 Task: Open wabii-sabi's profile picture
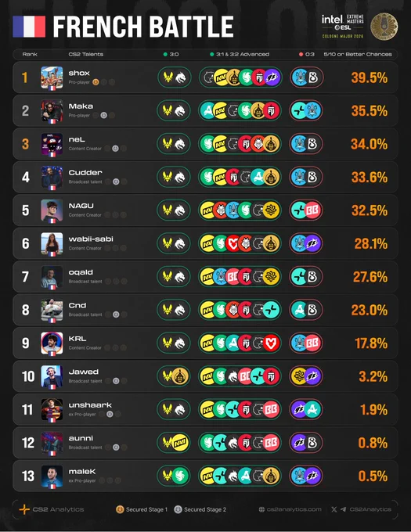(x=52, y=243)
